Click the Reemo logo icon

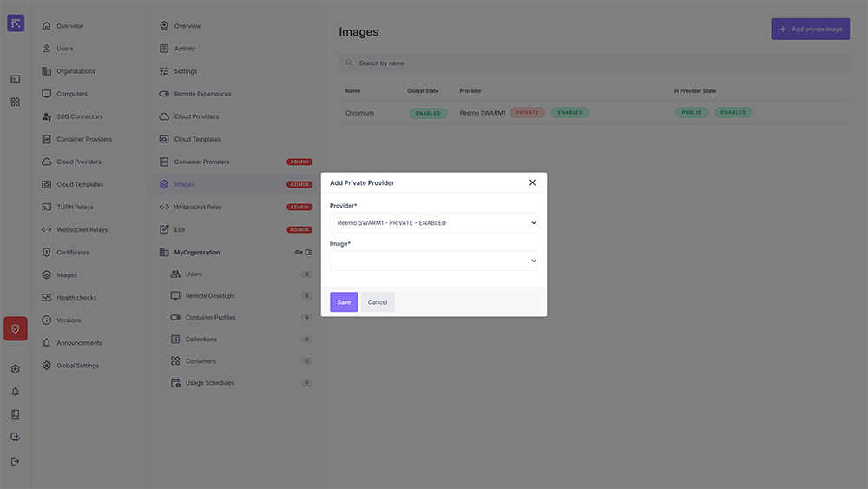pos(16,23)
